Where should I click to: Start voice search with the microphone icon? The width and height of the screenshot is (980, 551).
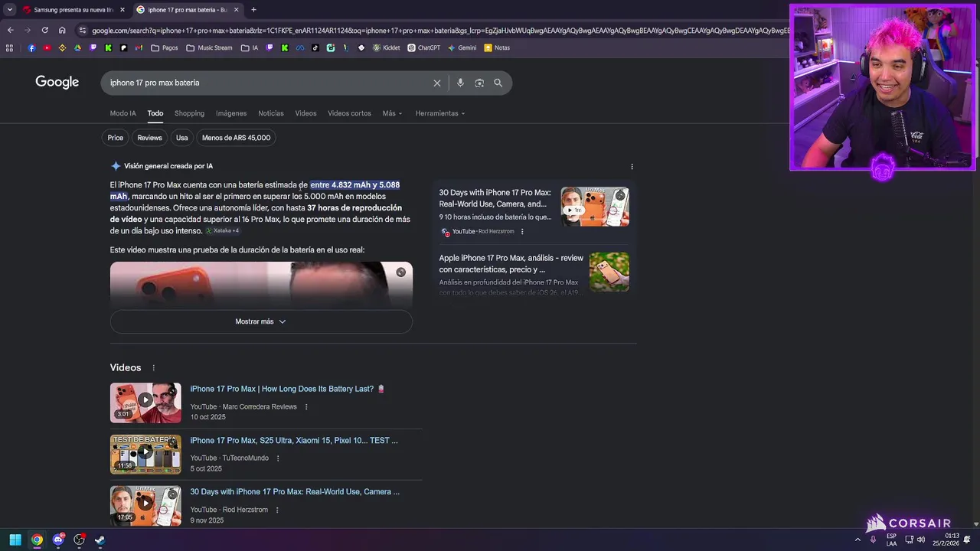[460, 83]
